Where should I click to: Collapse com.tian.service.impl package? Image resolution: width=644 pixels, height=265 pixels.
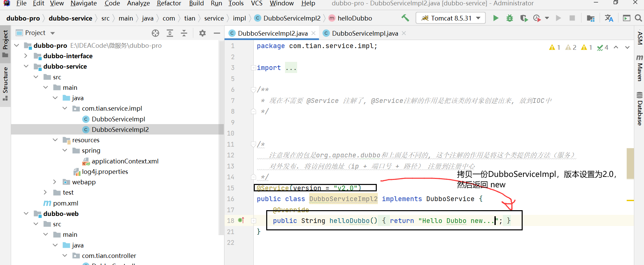[x=65, y=108]
